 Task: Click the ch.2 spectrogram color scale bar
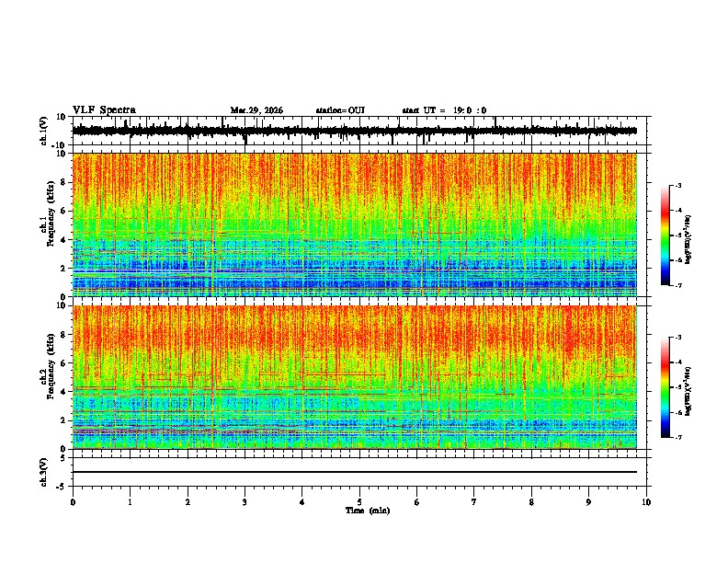pyautogui.click(x=665, y=387)
